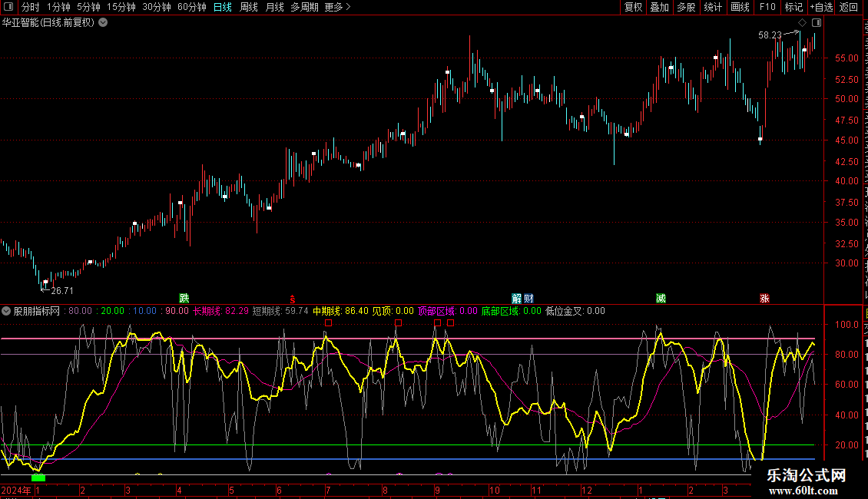Click the green bottom signal bar
The width and height of the screenshot is (868, 499).
coord(38,478)
